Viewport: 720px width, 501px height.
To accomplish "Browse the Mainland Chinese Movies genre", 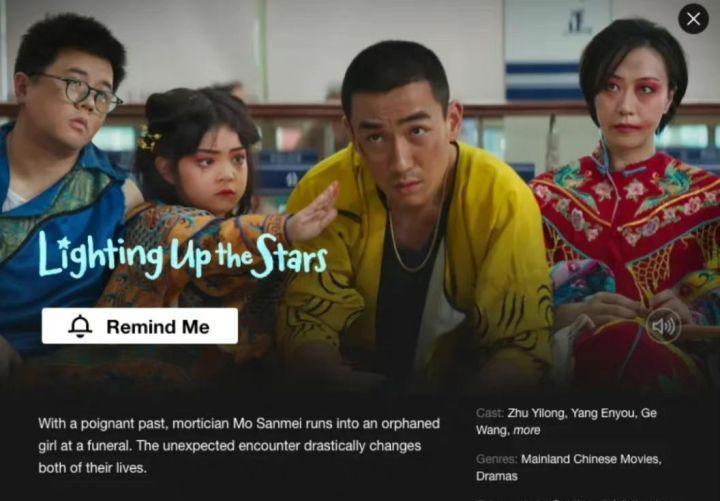I will pos(591,458).
